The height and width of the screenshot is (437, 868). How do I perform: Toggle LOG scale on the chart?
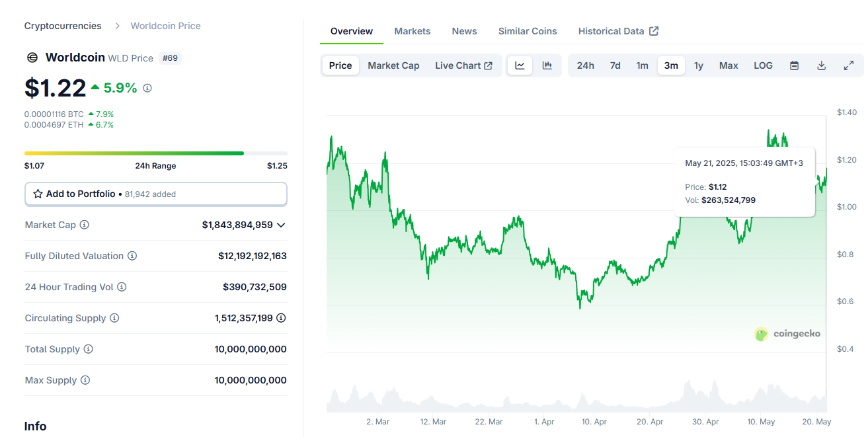pyautogui.click(x=763, y=65)
